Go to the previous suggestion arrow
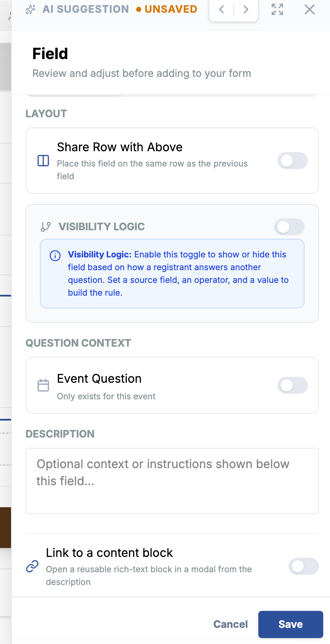 221,9
